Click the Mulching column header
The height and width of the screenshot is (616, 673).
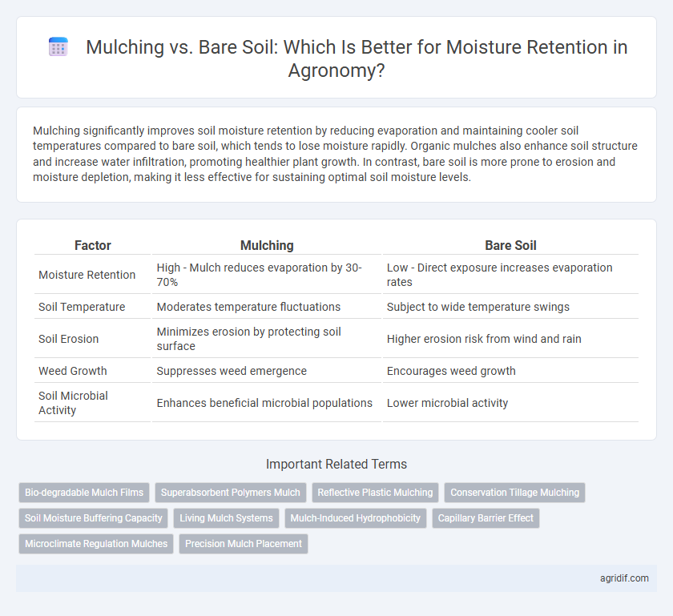(x=267, y=245)
